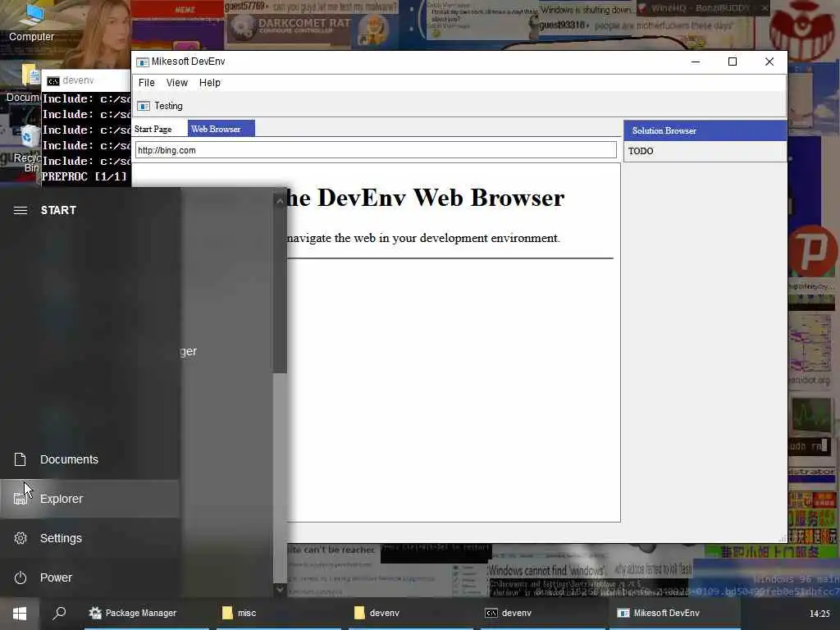Click the PREPROC [1/1] line in console
840x630 pixels.
[x=84, y=176]
